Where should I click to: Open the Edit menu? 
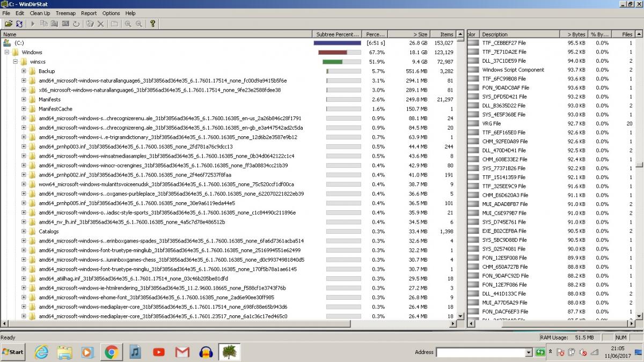20,13
